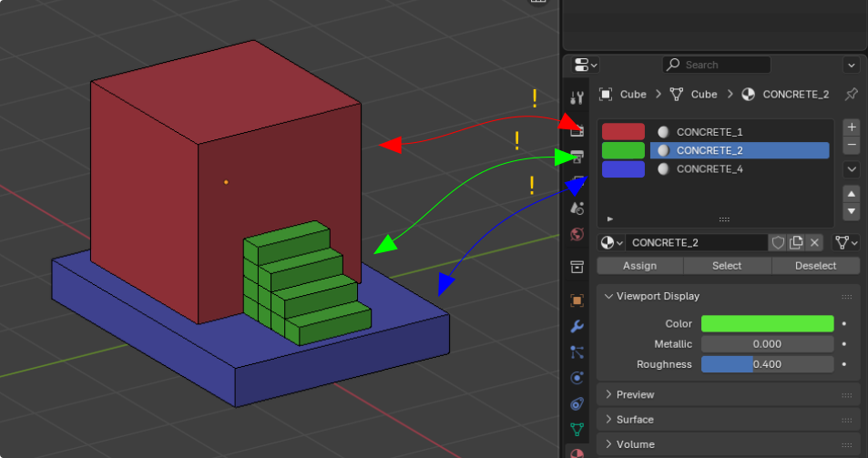868x458 pixels.
Task: Expand the Preview panel
Action: (x=608, y=394)
